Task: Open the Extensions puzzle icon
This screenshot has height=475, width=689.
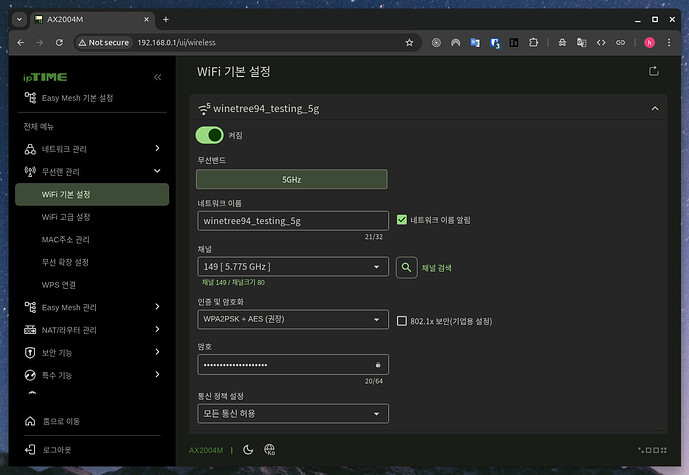Action: [x=533, y=43]
